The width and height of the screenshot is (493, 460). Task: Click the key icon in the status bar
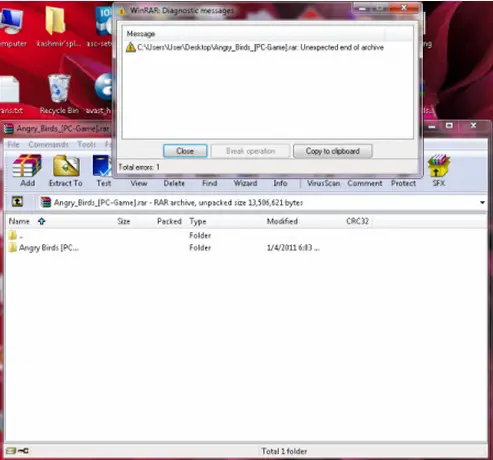23,451
